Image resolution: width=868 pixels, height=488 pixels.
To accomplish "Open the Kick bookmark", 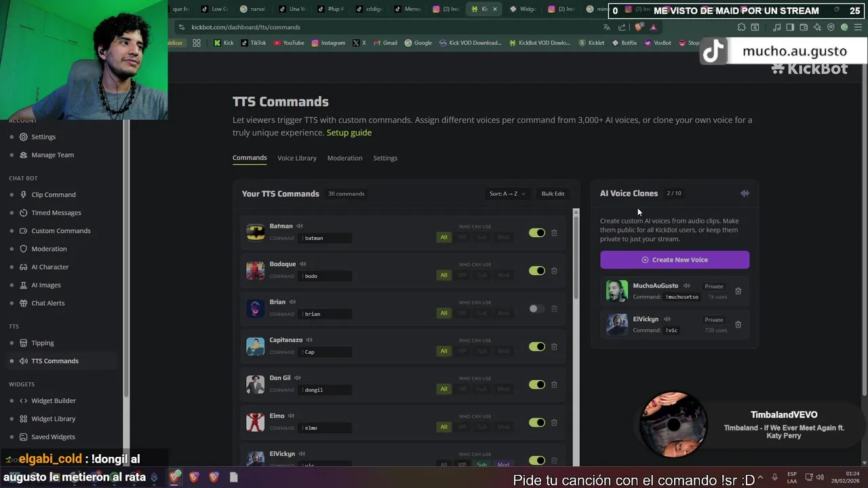I will pyautogui.click(x=223, y=43).
